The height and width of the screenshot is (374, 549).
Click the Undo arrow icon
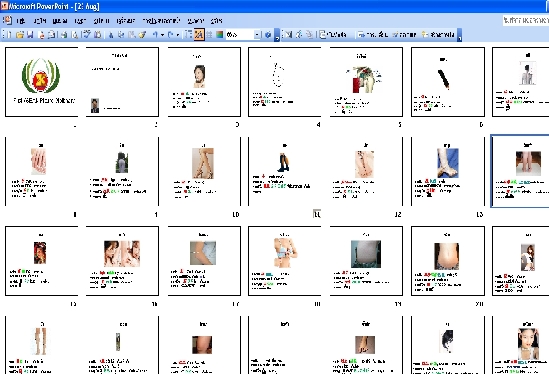155,34
